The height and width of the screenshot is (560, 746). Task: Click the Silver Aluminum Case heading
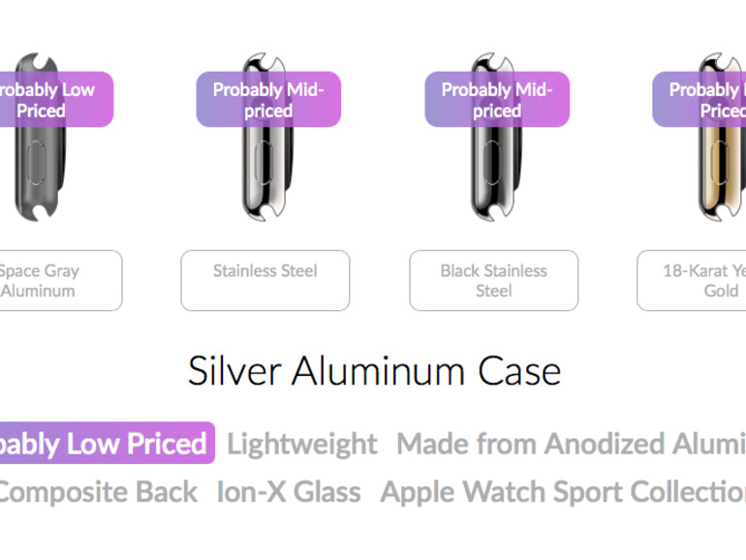coord(374,371)
